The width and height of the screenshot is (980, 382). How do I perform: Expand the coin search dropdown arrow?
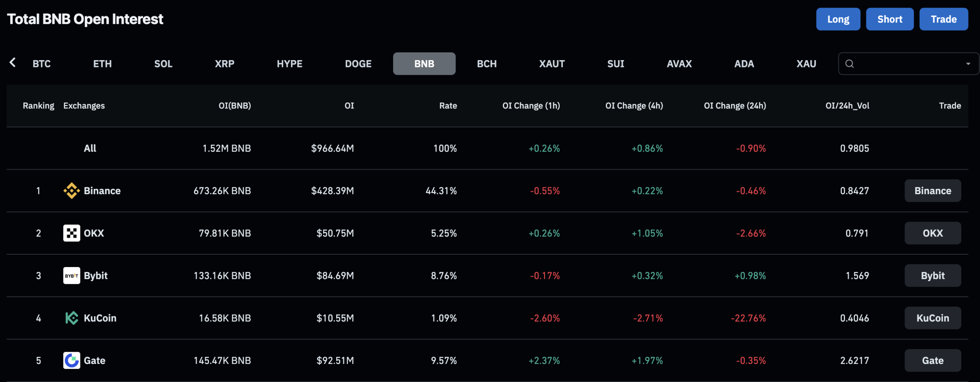[x=968, y=64]
